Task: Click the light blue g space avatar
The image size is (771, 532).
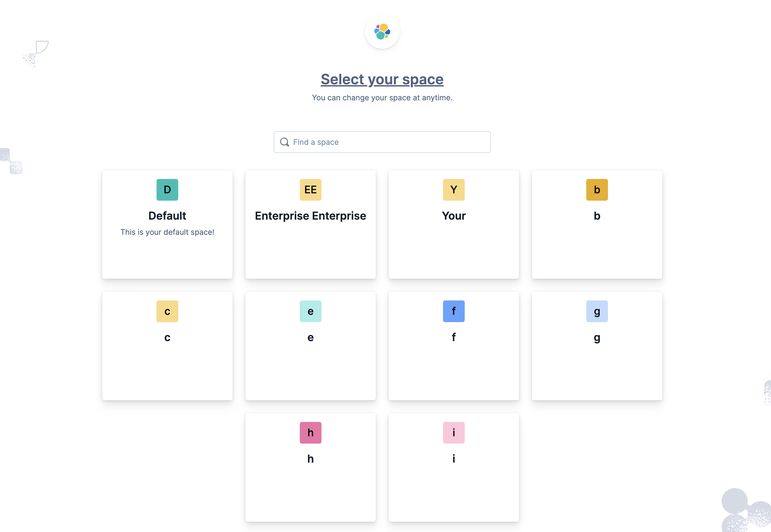Action: [x=597, y=311]
